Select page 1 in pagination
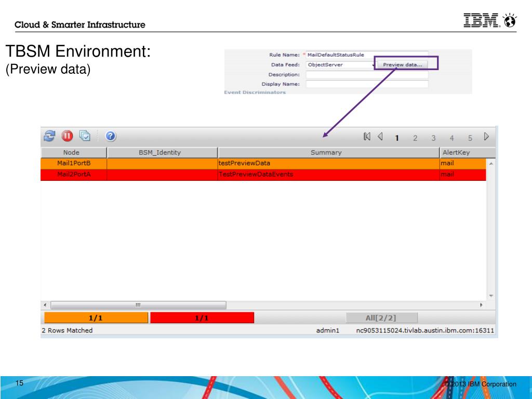The height and width of the screenshot is (399, 532). click(396, 138)
